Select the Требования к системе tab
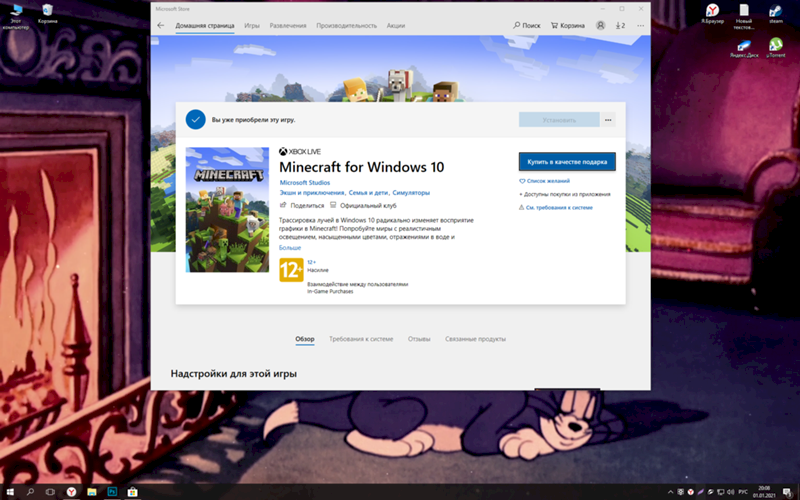This screenshot has width=800, height=500. 361,339
